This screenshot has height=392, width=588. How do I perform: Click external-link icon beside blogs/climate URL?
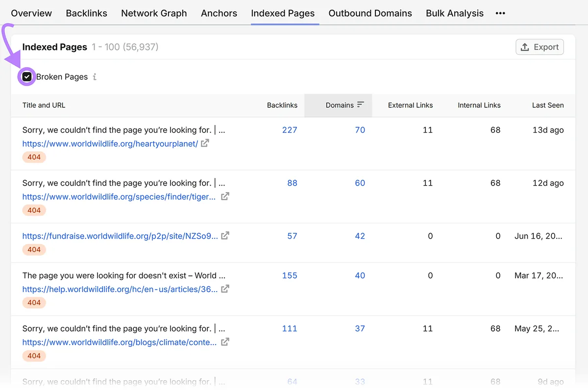coord(225,342)
